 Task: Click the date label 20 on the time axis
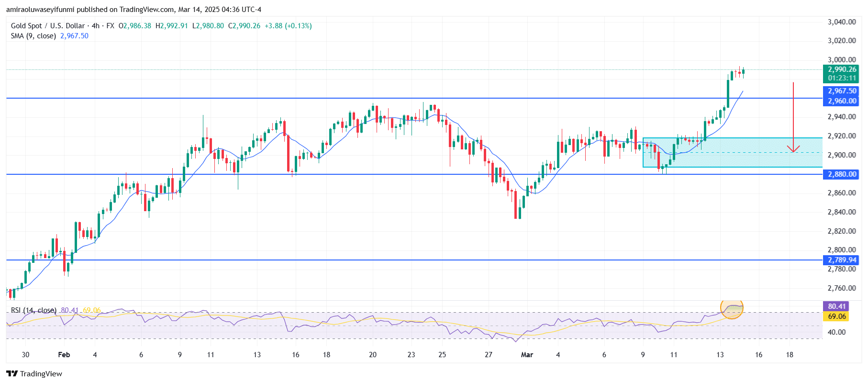click(373, 355)
